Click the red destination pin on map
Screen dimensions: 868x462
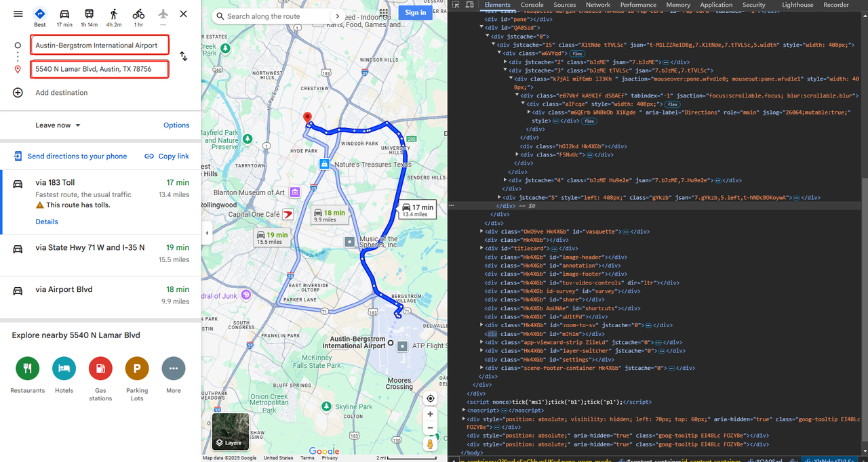click(307, 118)
